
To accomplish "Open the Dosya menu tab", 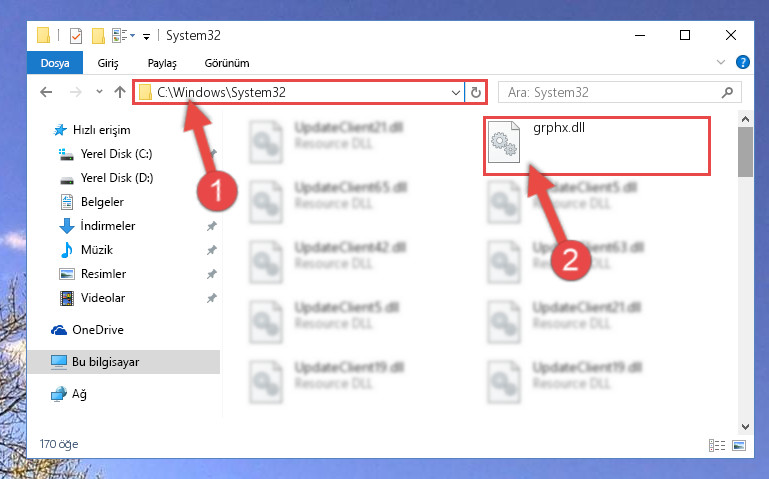I will tap(55, 63).
